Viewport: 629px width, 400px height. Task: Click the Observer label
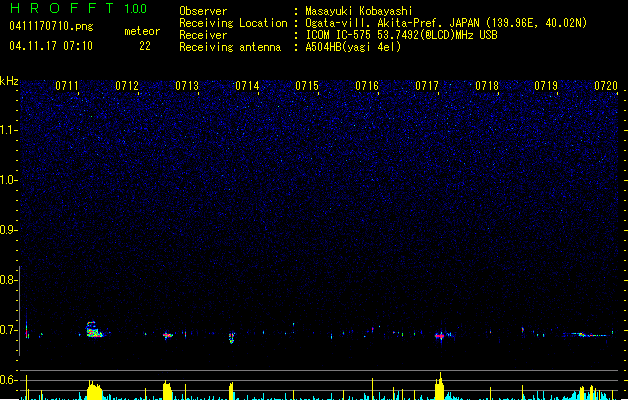tap(203, 11)
